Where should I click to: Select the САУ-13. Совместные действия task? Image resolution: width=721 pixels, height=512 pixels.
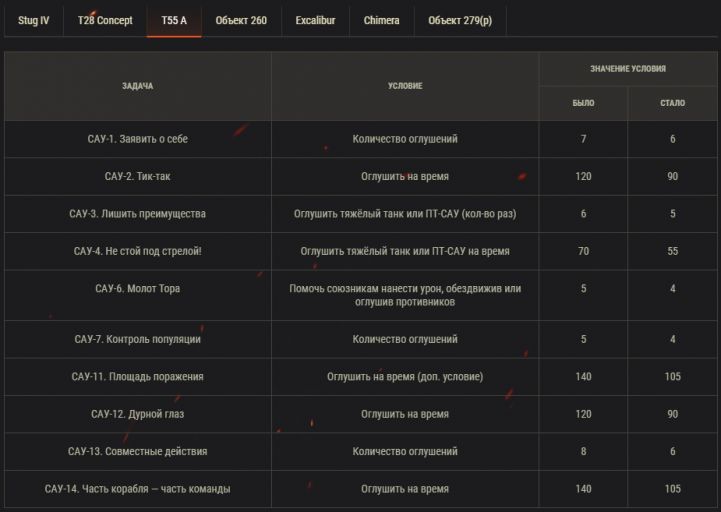click(138, 451)
